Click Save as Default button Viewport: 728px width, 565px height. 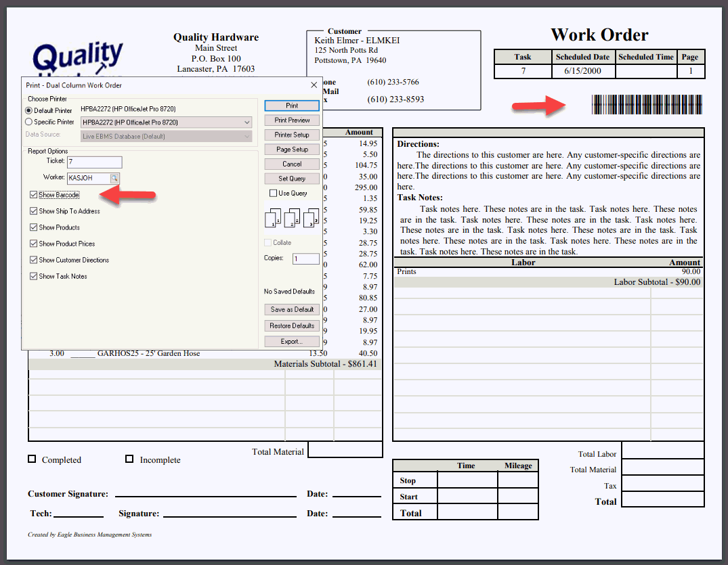(292, 309)
